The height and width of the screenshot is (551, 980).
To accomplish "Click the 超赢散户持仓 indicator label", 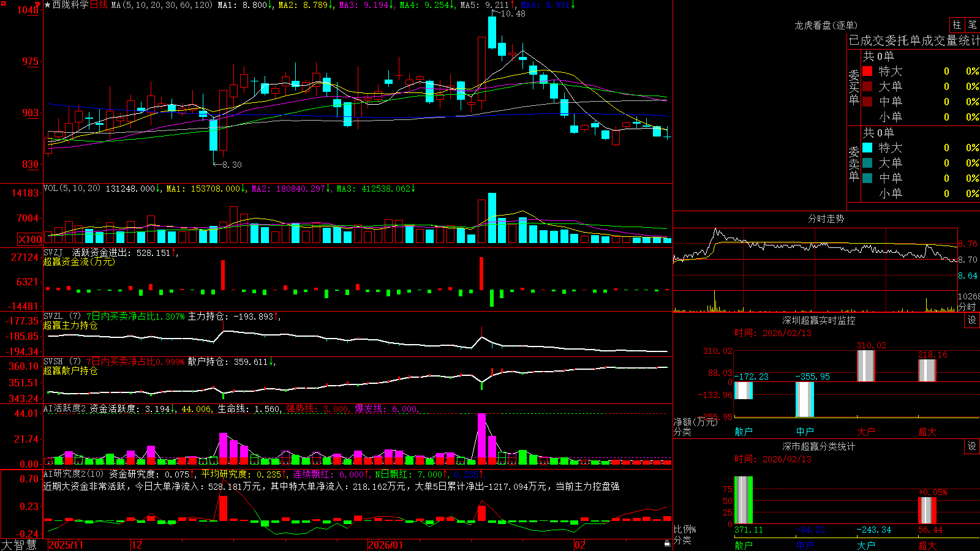I will [x=70, y=370].
